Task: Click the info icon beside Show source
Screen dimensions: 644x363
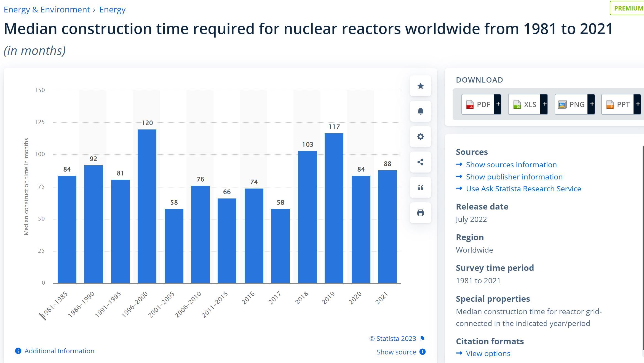Action: point(422,352)
